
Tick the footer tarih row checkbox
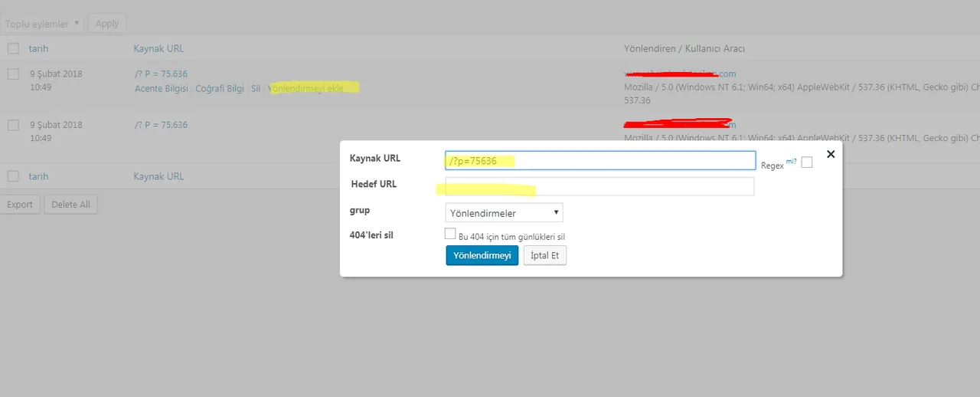(x=13, y=176)
